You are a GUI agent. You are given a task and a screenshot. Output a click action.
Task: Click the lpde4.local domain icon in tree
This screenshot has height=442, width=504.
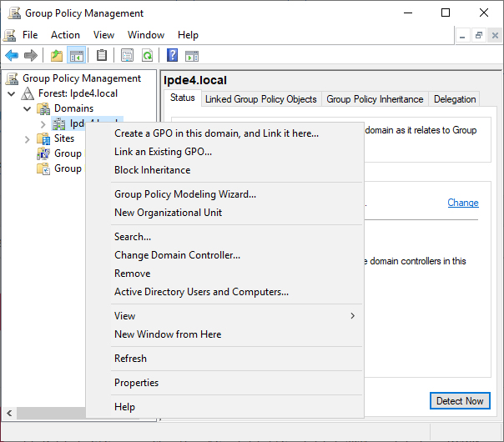click(58, 123)
